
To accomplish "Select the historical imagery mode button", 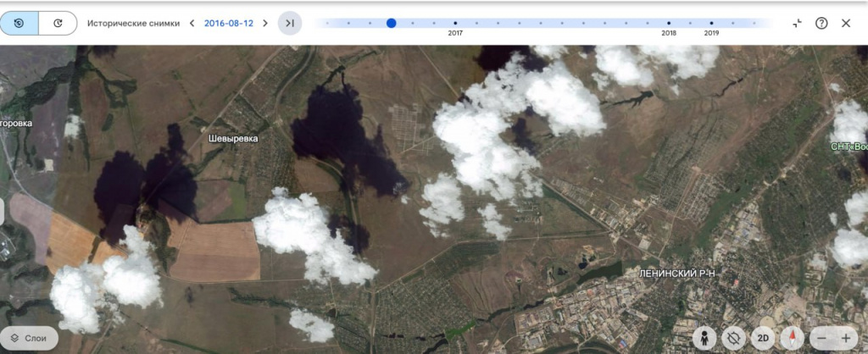I will click(19, 23).
